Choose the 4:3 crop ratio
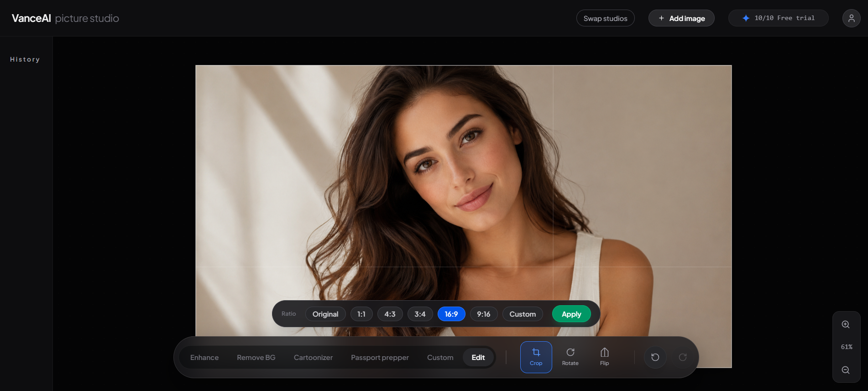Screen dimensions: 868x391 click(390, 314)
